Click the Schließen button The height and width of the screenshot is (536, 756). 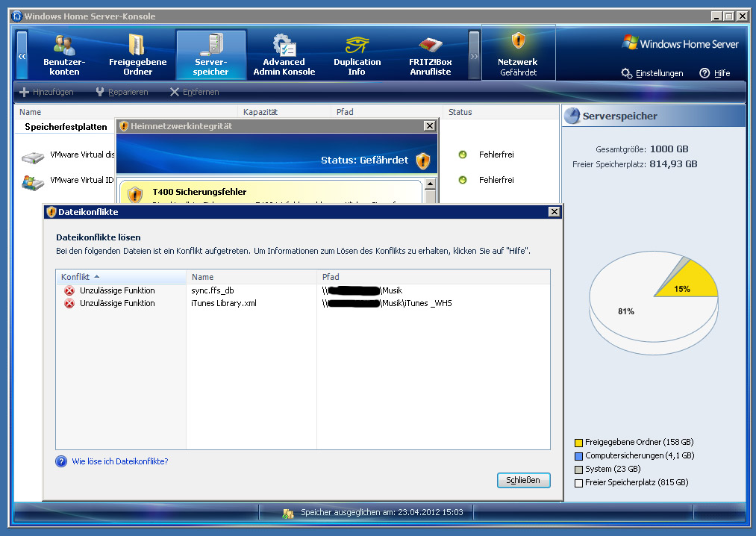[x=524, y=480]
